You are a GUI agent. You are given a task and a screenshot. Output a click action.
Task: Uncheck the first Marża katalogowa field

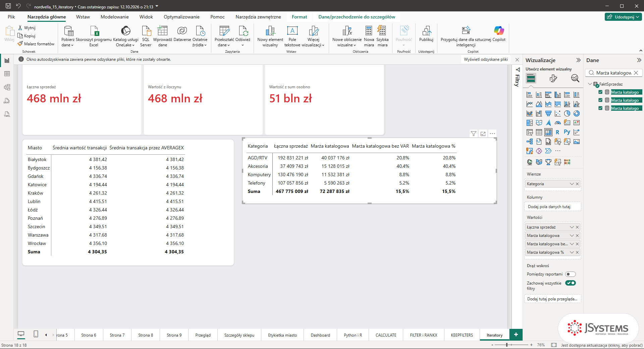[x=600, y=92]
